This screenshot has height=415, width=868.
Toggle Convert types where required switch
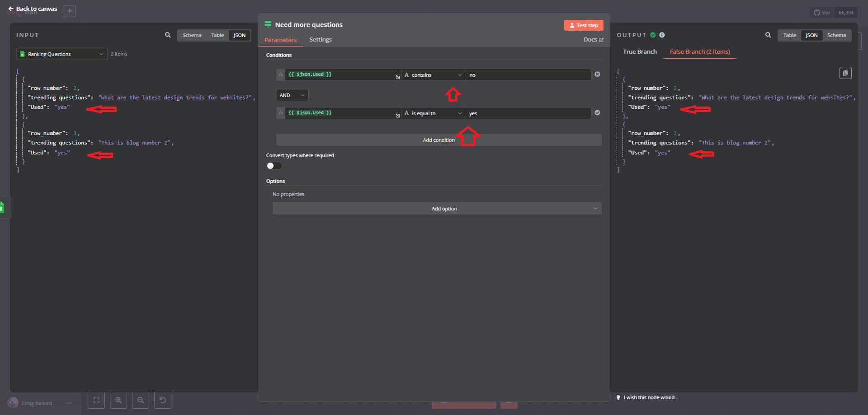coord(274,166)
